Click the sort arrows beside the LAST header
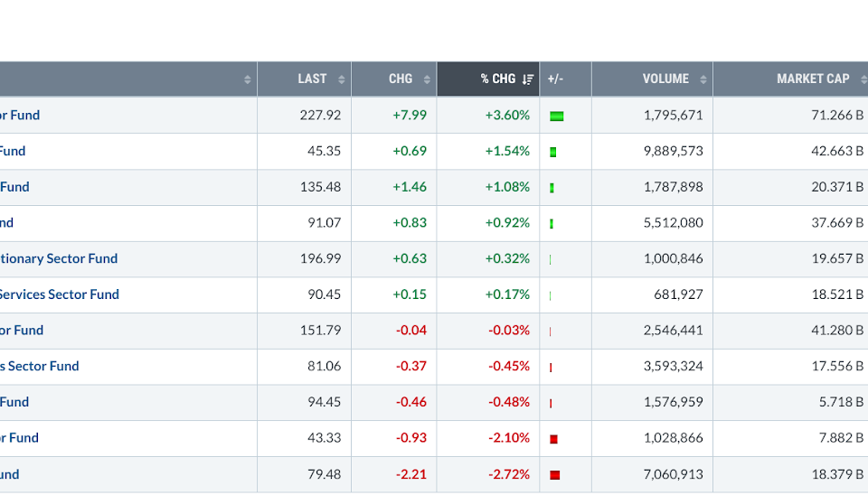 click(x=342, y=79)
